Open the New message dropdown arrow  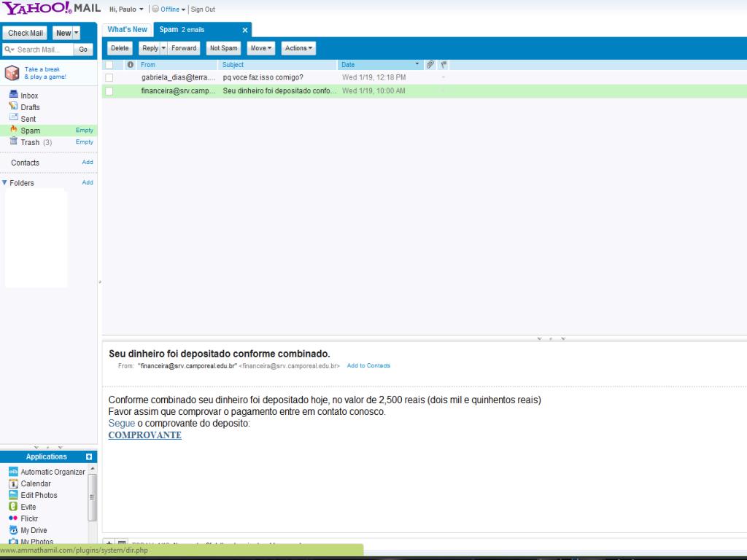(76, 33)
